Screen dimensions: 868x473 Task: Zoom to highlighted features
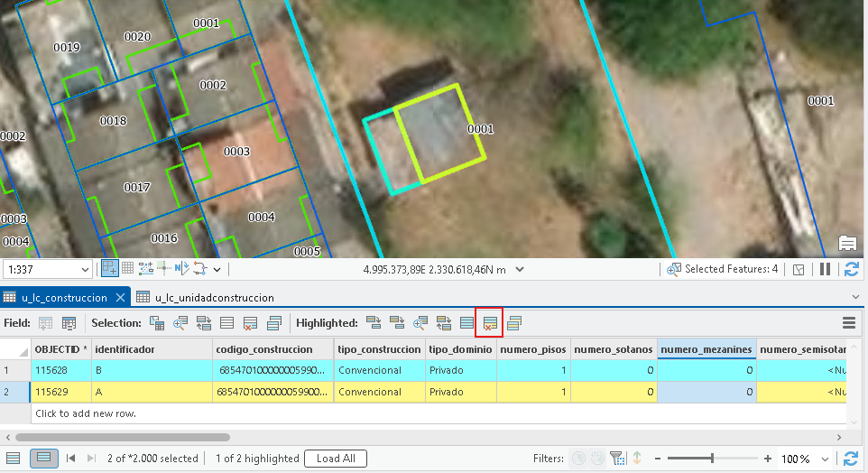(x=420, y=323)
